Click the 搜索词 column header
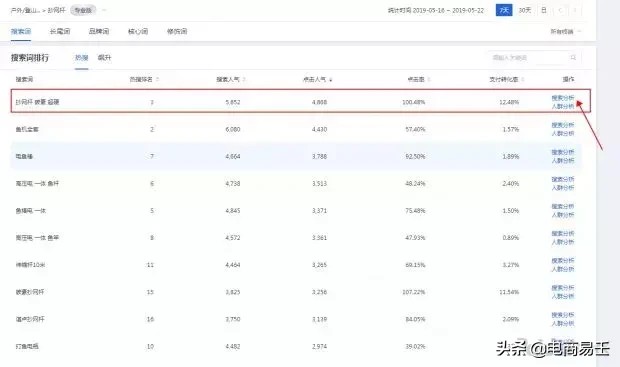The height and width of the screenshot is (367, 620). 24,79
